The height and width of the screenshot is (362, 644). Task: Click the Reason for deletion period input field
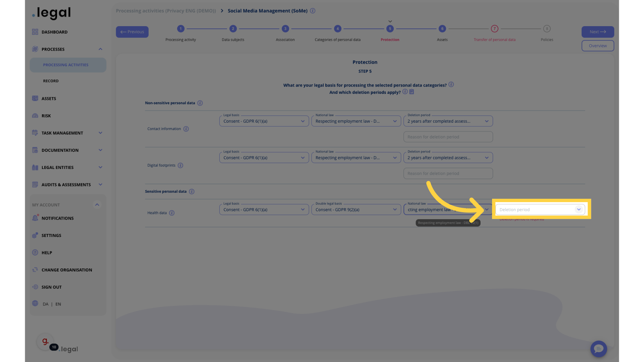448,136
